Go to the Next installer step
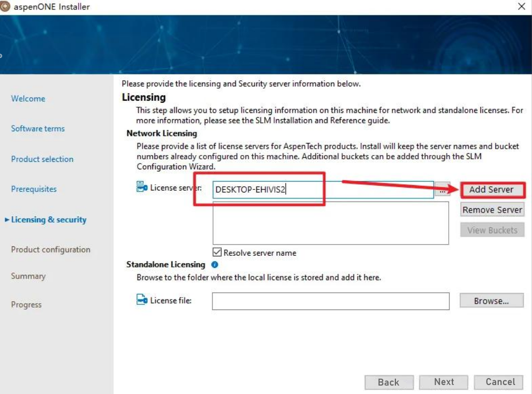The width and height of the screenshot is (532, 394). point(443,382)
